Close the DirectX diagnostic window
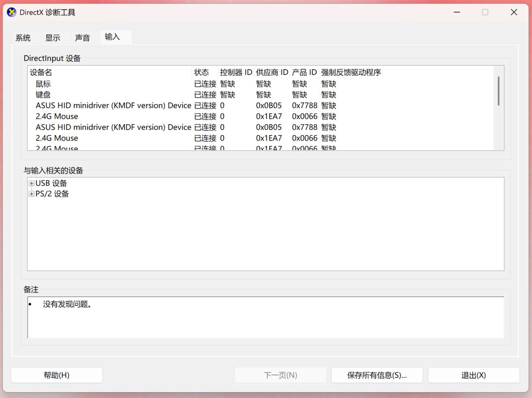Image resolution: width=532 pixels, height=398 pixels. click(x=514, y=12)
